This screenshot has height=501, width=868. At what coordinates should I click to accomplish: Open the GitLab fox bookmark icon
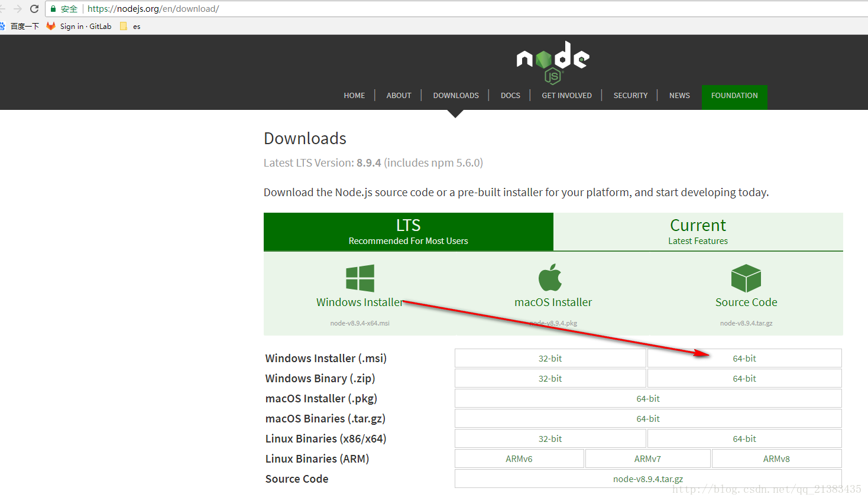click(51, 26)
